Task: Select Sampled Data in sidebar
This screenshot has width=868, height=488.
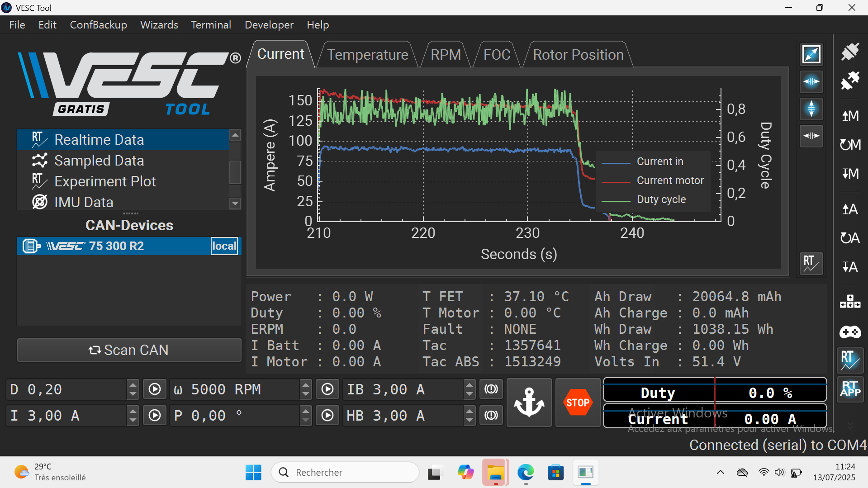Action: (x=99, y=161)
